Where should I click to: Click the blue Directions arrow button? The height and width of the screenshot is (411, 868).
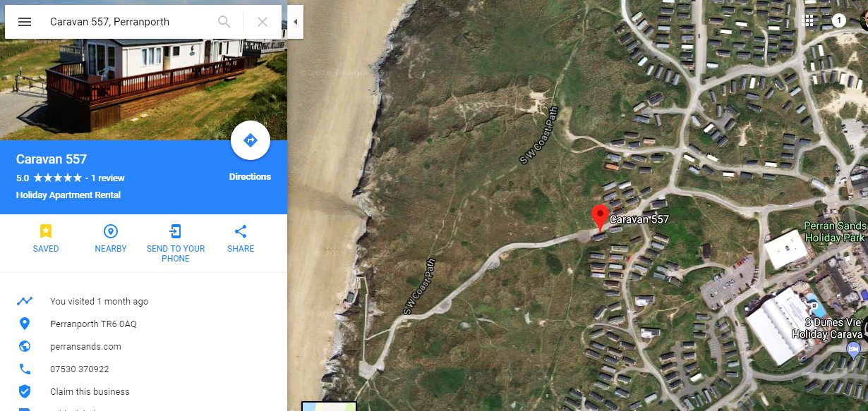251,141
